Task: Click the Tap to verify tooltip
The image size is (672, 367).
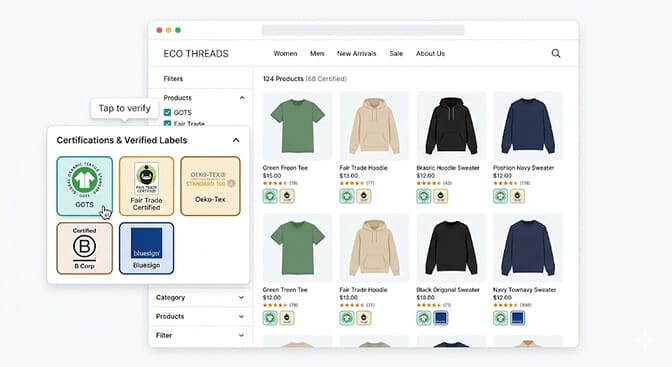Action: click(x=124, y=108)
